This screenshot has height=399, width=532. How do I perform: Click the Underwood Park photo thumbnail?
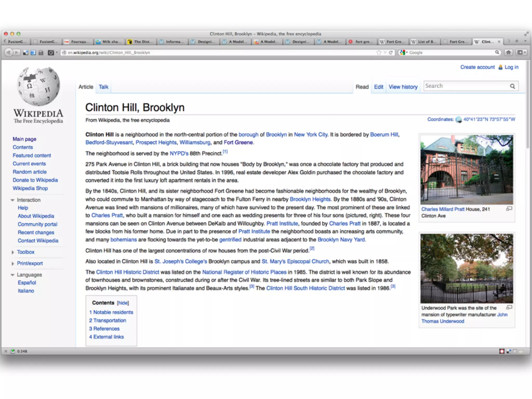point(467,268)
